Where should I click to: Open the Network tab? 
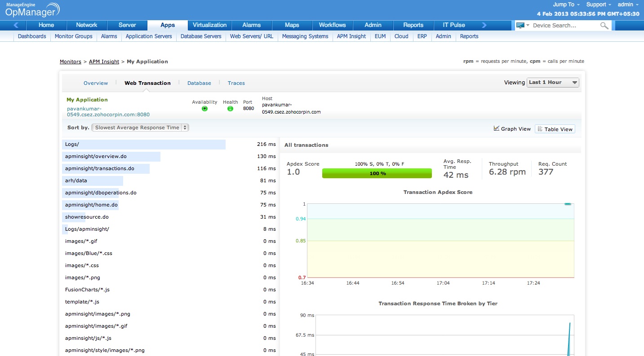[x=87, y=25]
